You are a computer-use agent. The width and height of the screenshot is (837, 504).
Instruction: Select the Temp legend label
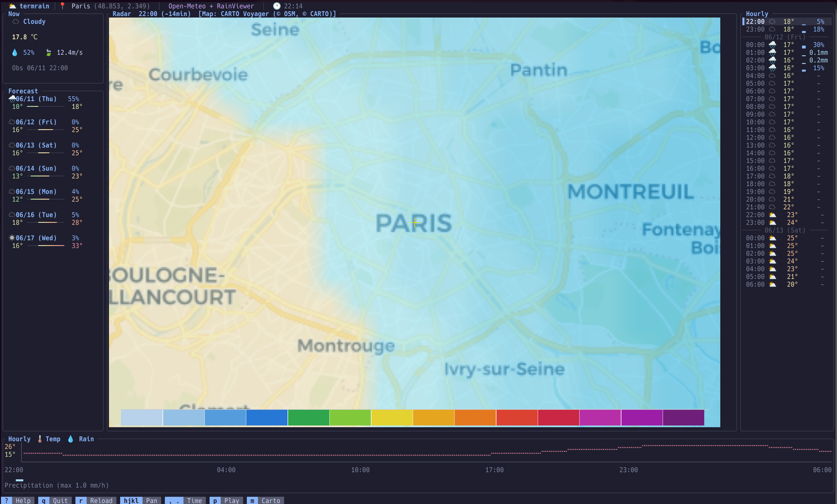coord(53,439)
